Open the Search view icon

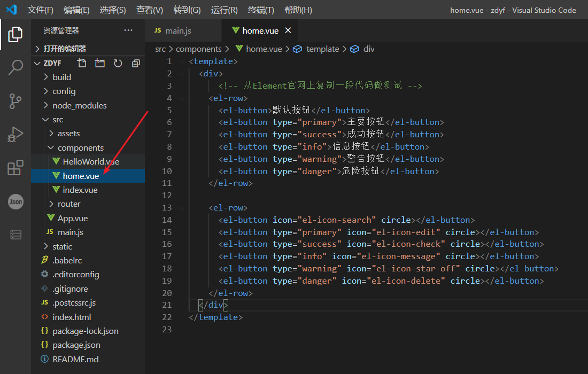tap(15, 67)
